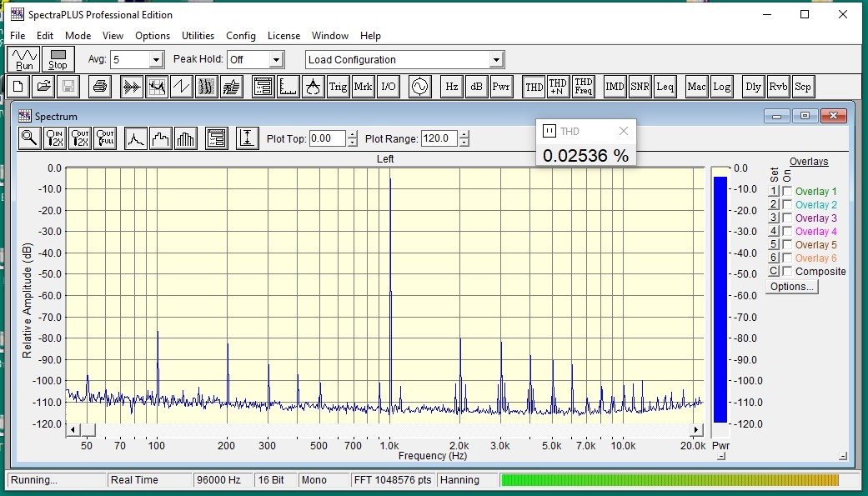The width and height of the screenshot is (868, 496).
Task: Toggle the Pwr total power utility
Action: [501, 87]
